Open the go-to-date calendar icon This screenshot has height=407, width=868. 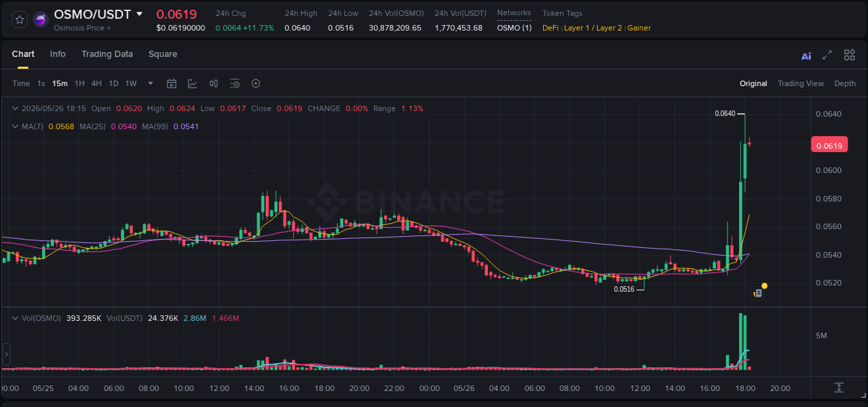[x=172, y=83]
